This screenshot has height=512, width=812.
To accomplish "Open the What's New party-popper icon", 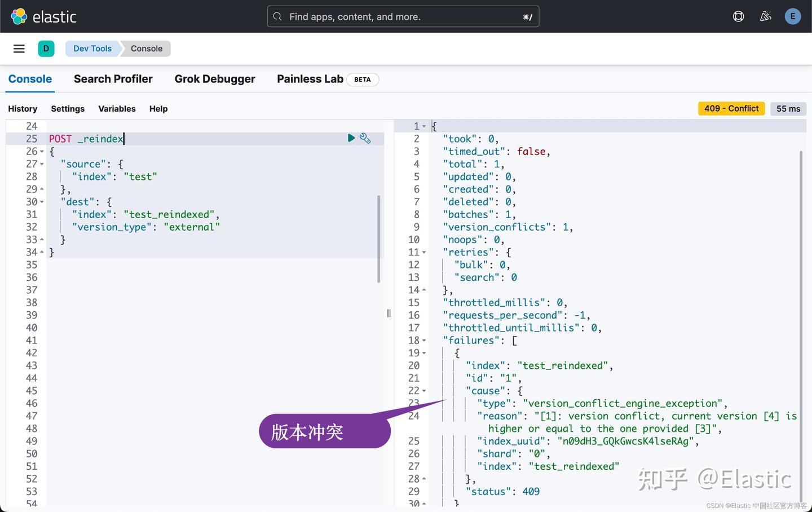I will pos(765,16).
